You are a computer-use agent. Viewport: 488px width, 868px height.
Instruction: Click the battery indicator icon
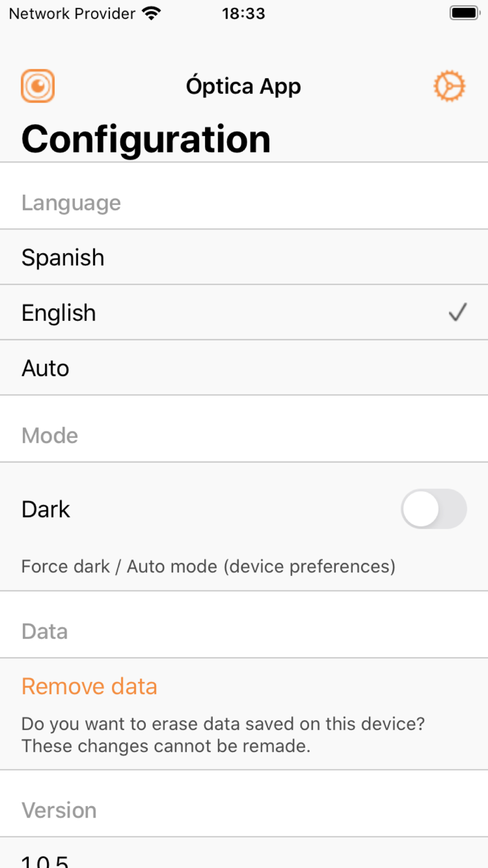pos(464,13)
